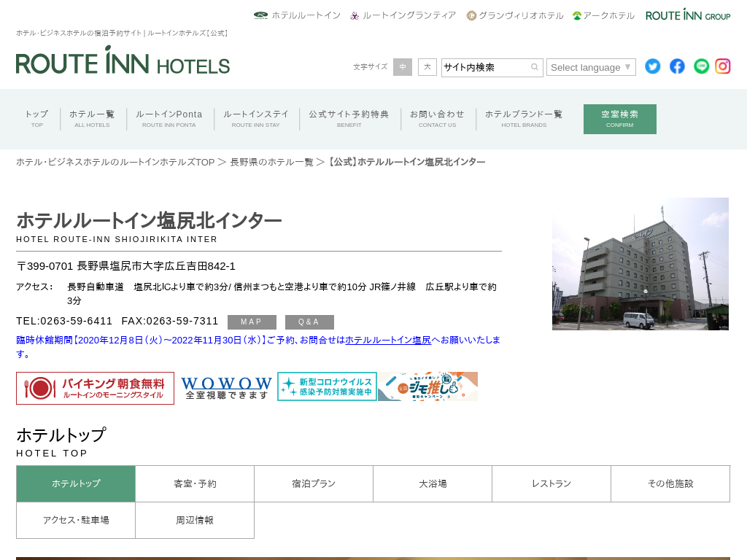
Task: Select the 客室・予約 tab
Action: pos(195,484)
